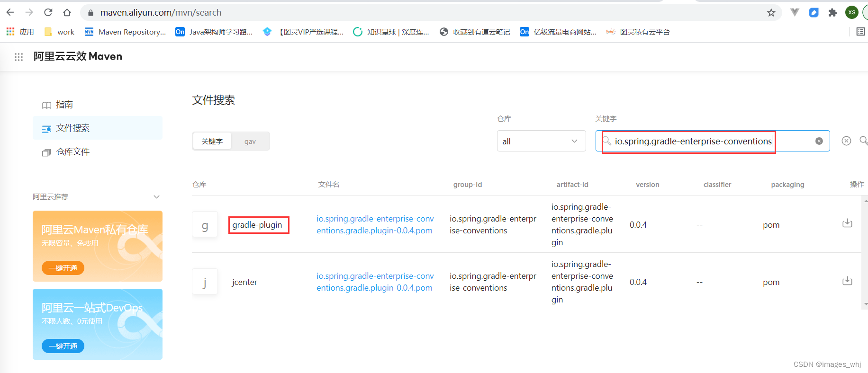Click the magnifier search button
This screenshot has height=373, width=868.
(864, 141)
